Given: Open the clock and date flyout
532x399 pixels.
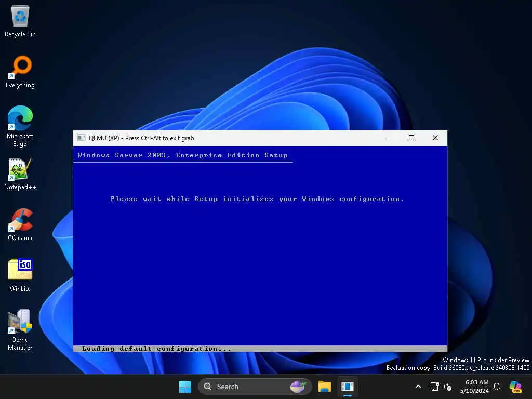Looking at the screenshot, I should (474, 387).
